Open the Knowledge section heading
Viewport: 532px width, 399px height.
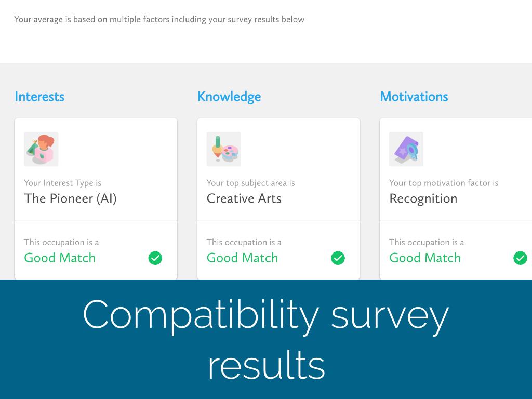point(229,97)
